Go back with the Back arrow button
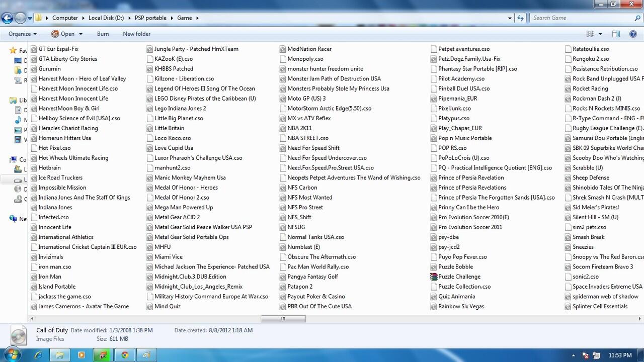 point(7,18)
